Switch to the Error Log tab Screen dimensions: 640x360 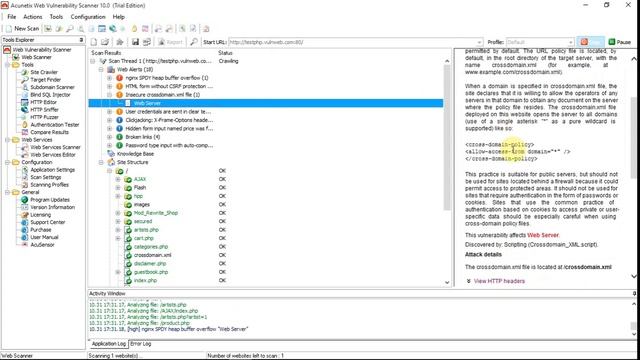click(x=140, y=344)
